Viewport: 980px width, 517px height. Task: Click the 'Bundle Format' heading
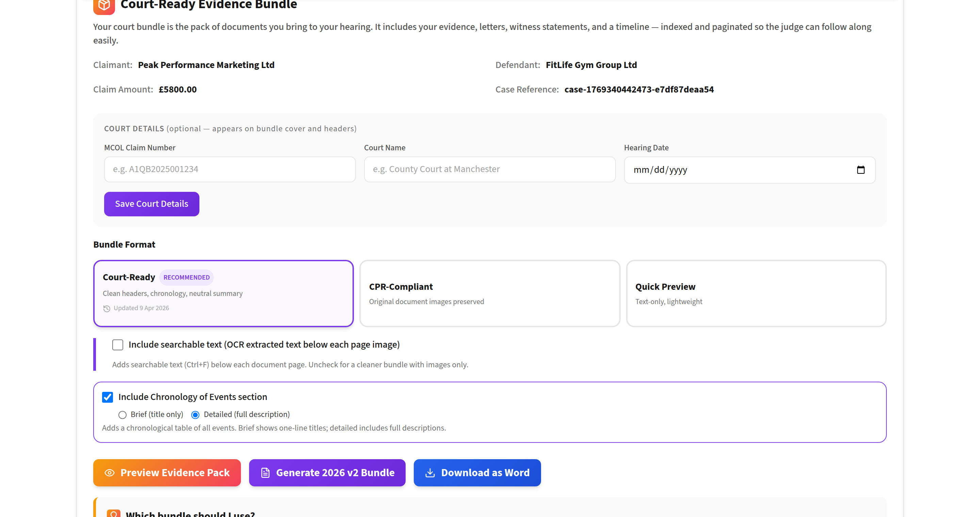click(124, 245)
